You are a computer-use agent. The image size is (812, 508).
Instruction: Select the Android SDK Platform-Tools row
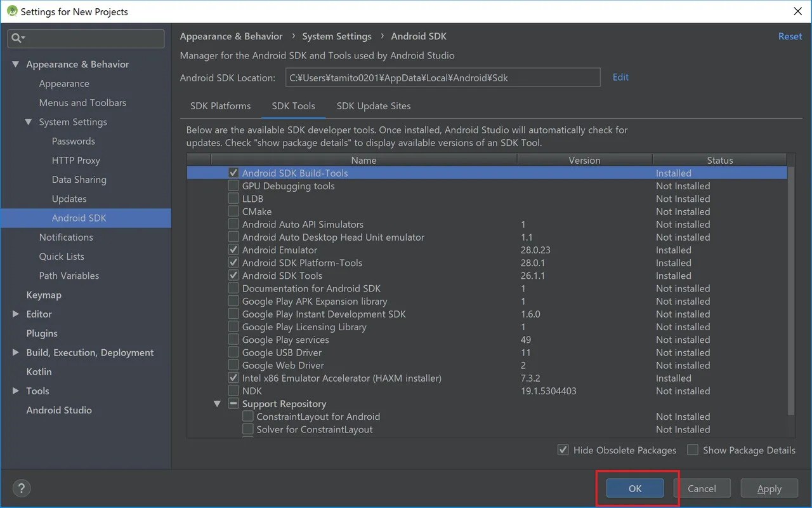(x=487, y=263)
